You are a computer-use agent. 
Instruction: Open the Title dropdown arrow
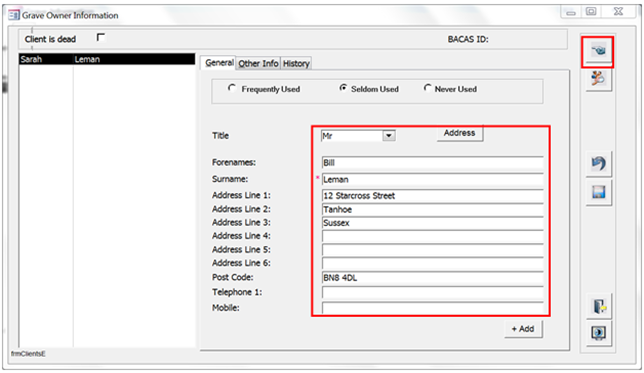pos(389,136)
